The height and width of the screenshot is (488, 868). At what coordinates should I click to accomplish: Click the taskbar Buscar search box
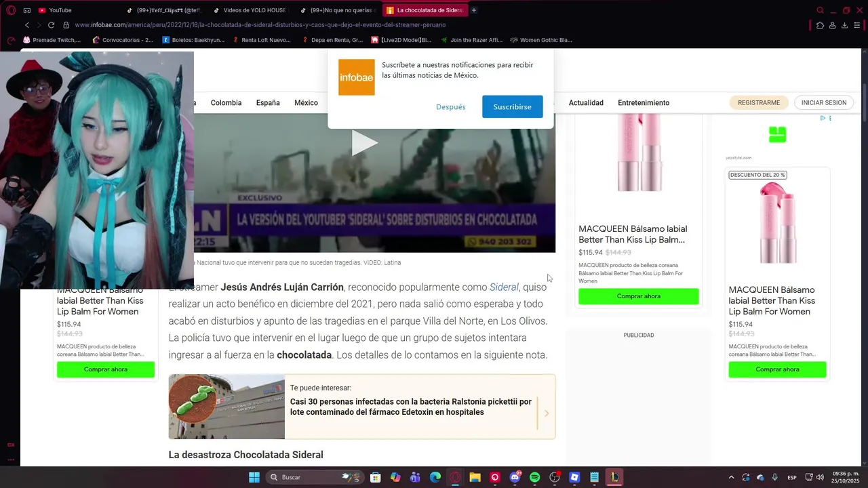[316, 477]
